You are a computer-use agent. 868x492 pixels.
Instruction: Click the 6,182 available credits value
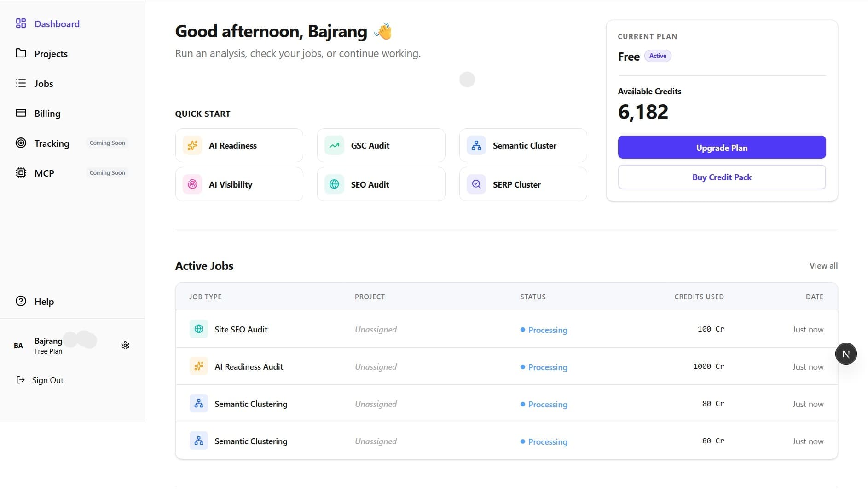643,112
